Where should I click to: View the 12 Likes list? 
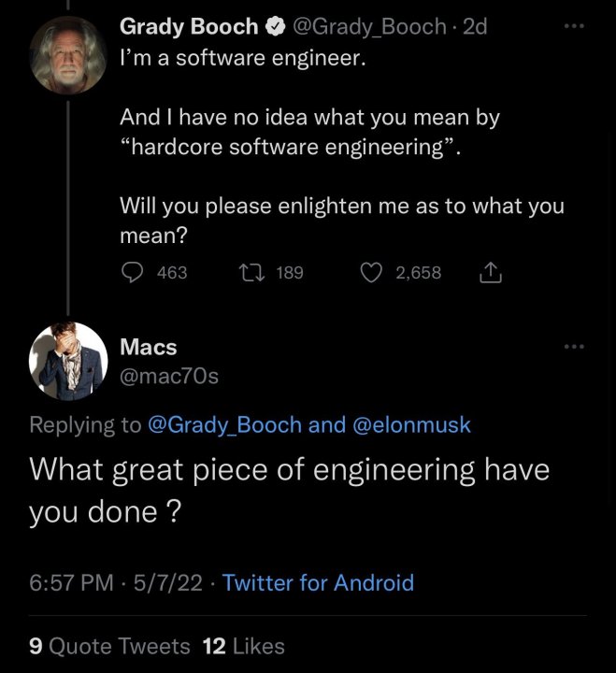(243, 646)
